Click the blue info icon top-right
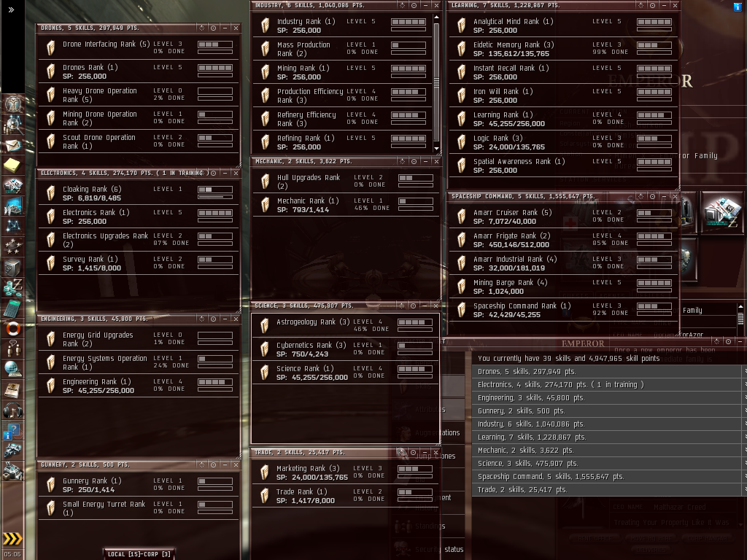This screenshot has height=560, width=747. click(737, 7)
